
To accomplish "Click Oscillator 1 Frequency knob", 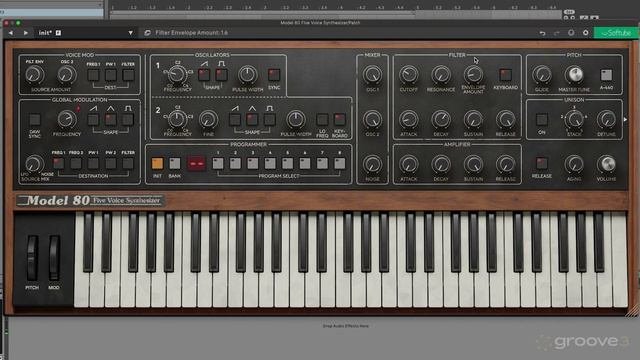I will (x=177, y=74).
